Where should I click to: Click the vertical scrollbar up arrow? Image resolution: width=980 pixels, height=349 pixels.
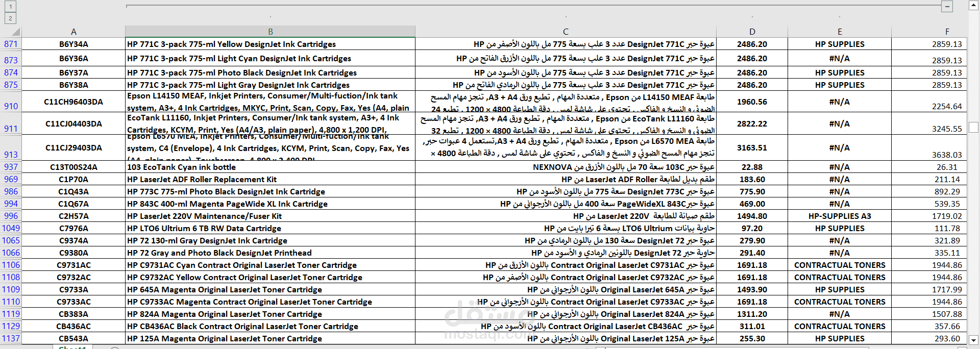coord(973,6)
